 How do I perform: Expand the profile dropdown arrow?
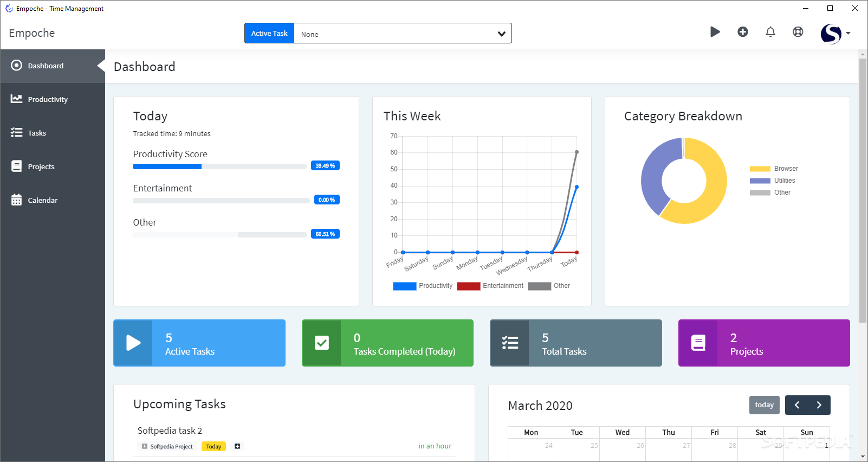pos(848,33)
